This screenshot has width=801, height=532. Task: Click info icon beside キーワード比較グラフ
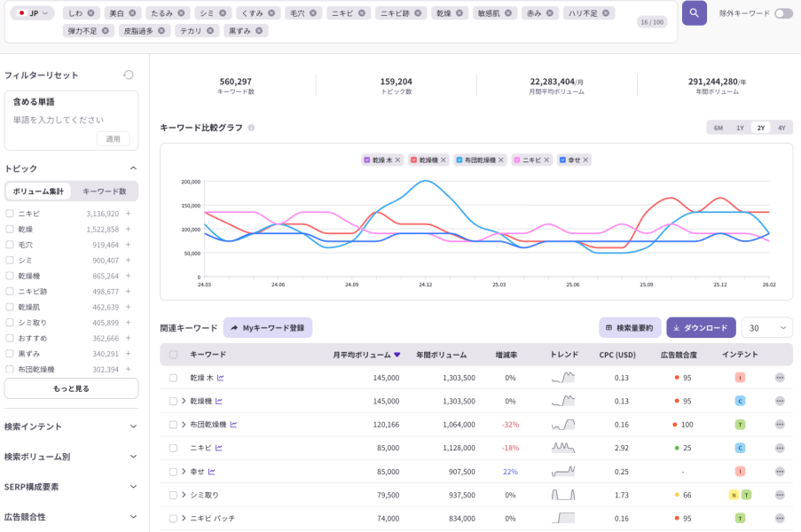(x=251, y=128)
